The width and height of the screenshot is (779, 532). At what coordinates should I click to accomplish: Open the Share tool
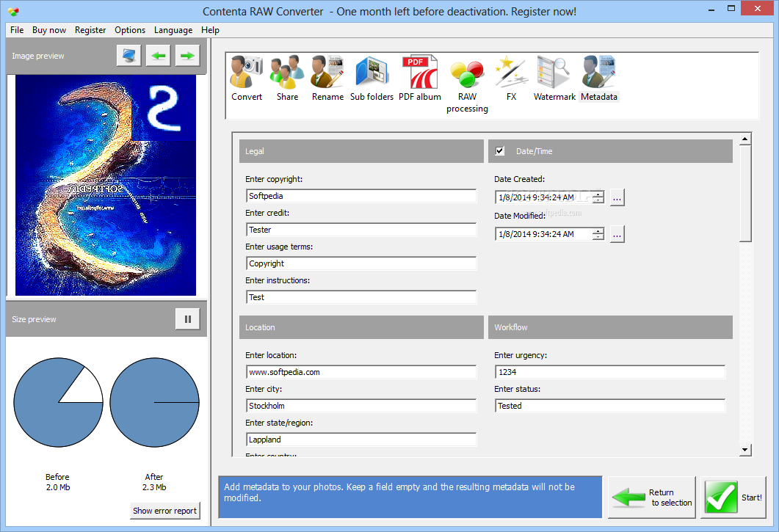[x=287, y=79]
